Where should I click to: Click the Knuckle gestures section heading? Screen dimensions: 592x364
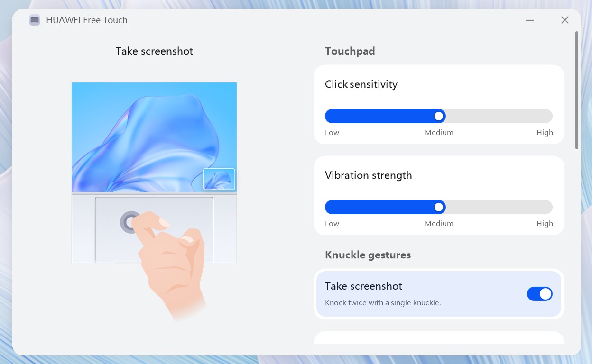tap(368, 255)
